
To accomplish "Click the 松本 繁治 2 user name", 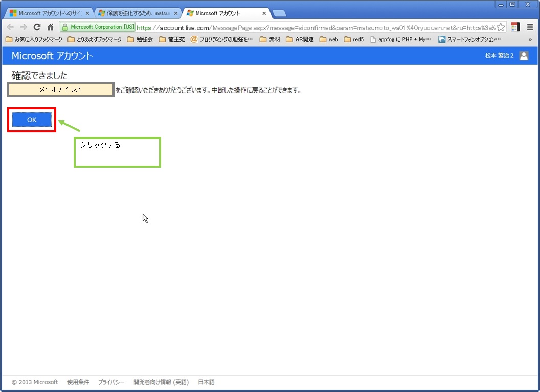I will click(x=500, y=56).
